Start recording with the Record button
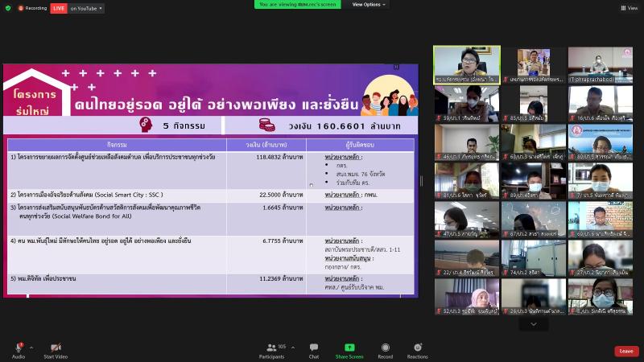 click(x=386, y=351)
